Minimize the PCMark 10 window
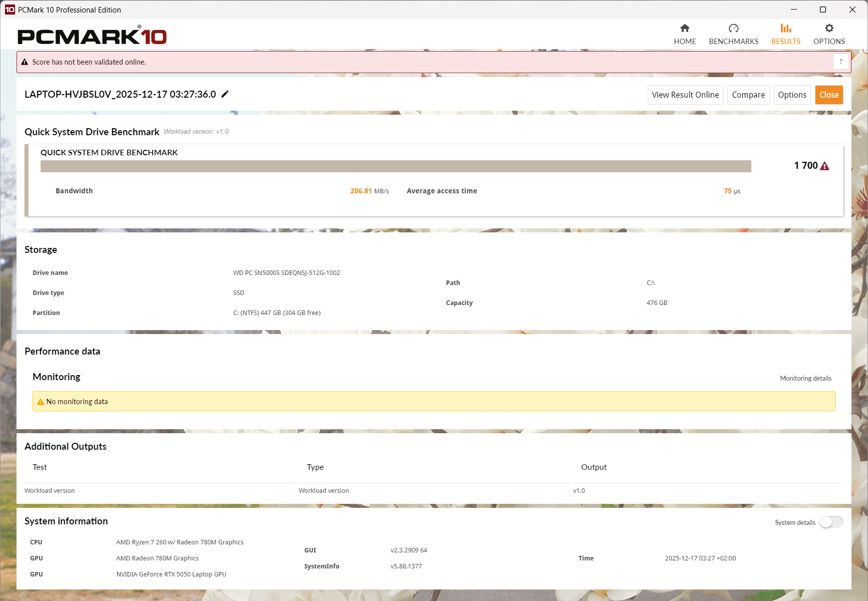 click(793, 10)
